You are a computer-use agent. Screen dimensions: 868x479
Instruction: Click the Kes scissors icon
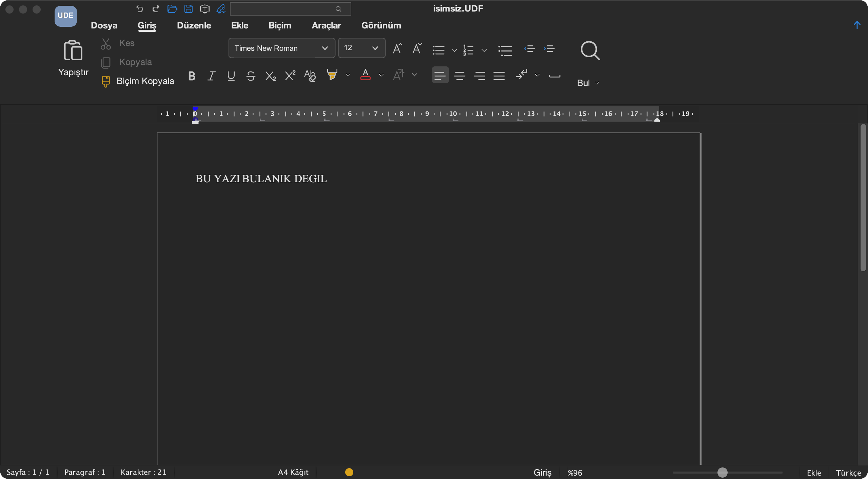click(105, 44)
